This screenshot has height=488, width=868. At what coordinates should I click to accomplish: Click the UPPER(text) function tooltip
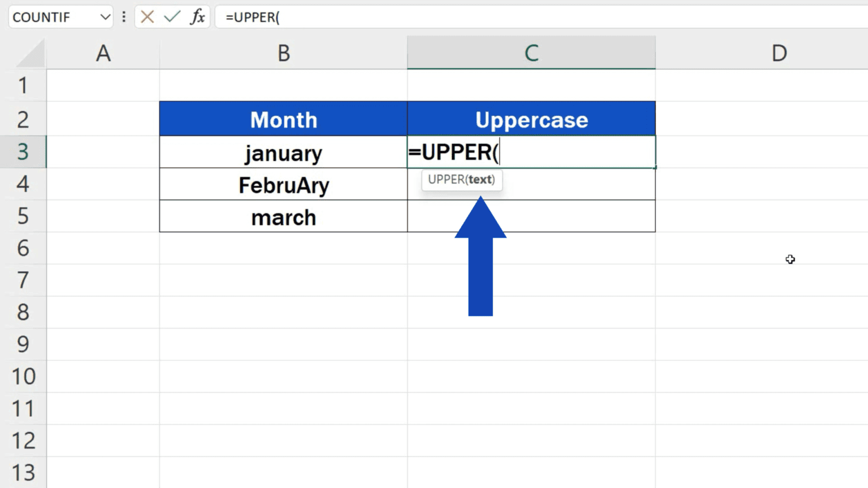[x=462, y=180]
